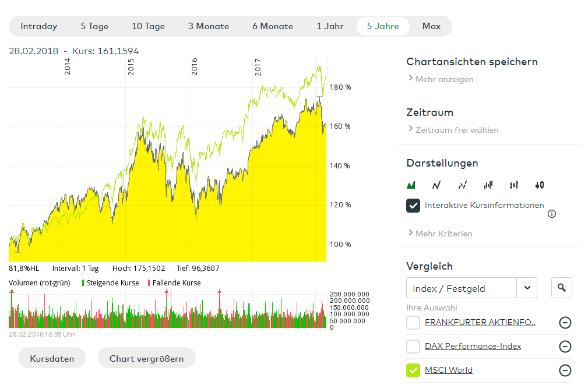Select the candlestick chart display
588x392 pixels.
click(539, 185)
